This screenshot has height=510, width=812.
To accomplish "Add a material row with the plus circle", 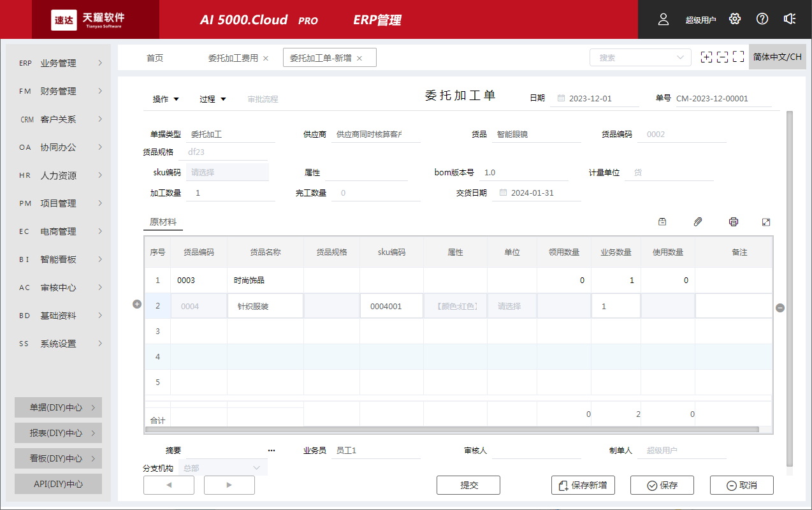I will 137,304.
